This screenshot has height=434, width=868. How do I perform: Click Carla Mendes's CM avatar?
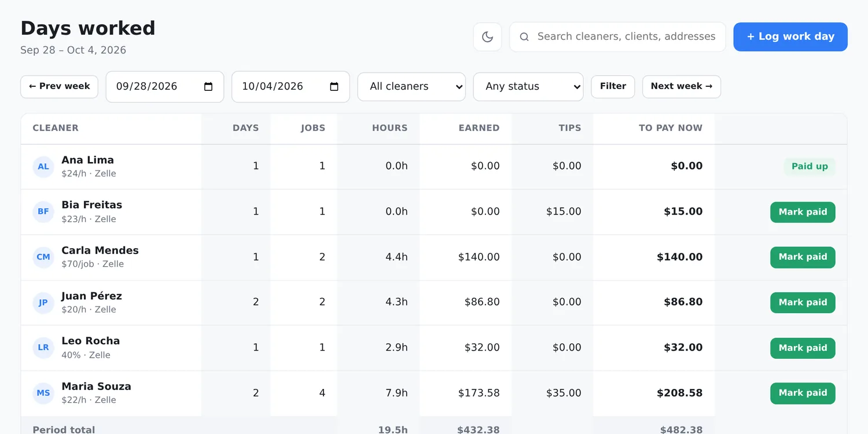point(43,257)
